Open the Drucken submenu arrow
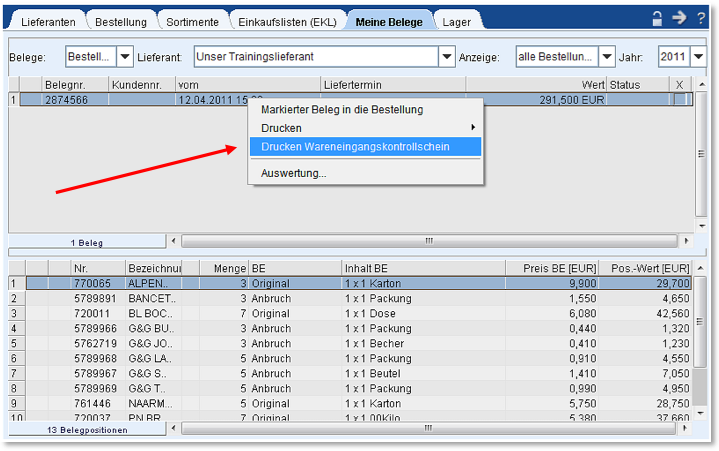719x451 pixels. coord(473,128)
